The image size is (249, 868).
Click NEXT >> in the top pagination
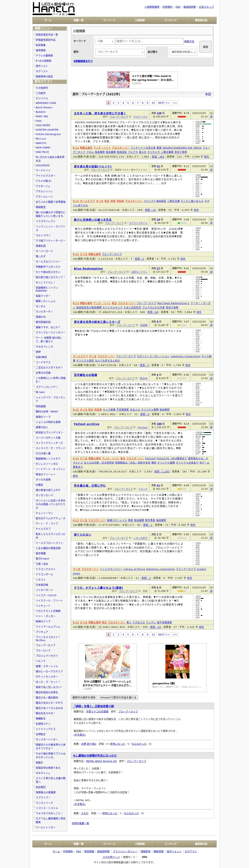(x=164, y=103)
